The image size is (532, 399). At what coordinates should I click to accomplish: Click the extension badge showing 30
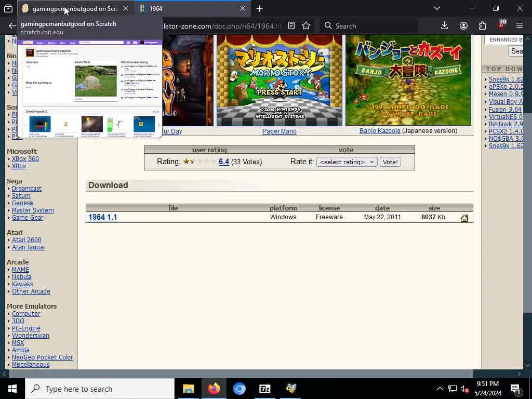coord(501,24)
